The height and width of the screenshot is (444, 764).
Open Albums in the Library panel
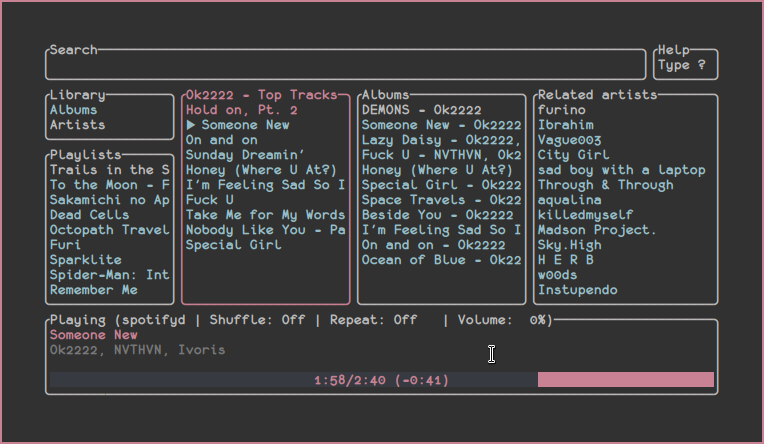coord(73,110)
